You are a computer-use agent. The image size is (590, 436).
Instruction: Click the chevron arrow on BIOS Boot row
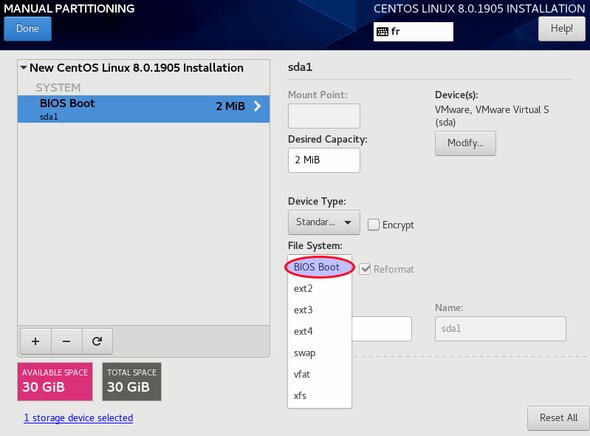257,106
